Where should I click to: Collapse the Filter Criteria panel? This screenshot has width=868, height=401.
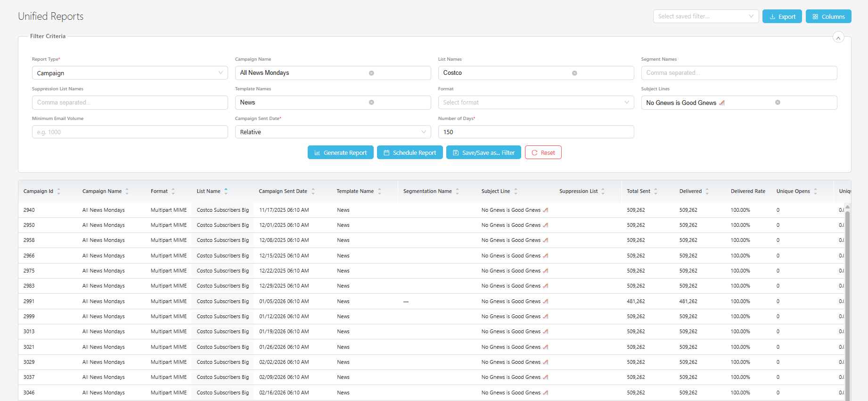coord(838,38)
